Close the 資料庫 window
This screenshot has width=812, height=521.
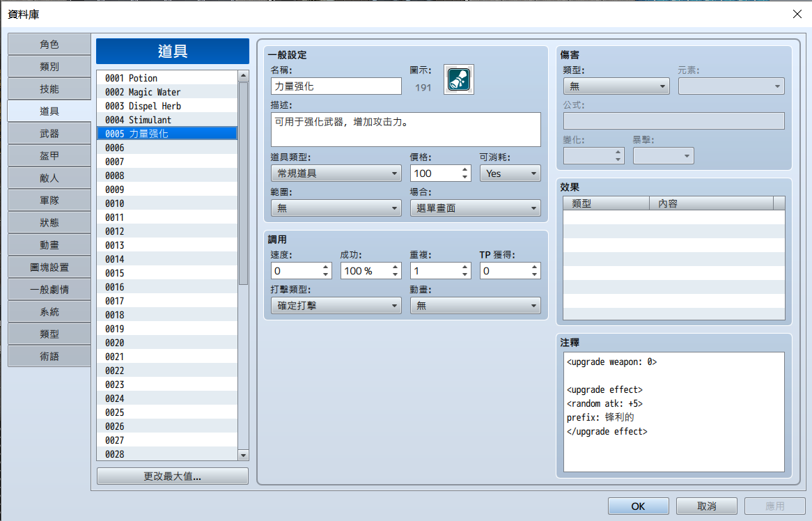[797, 14]
